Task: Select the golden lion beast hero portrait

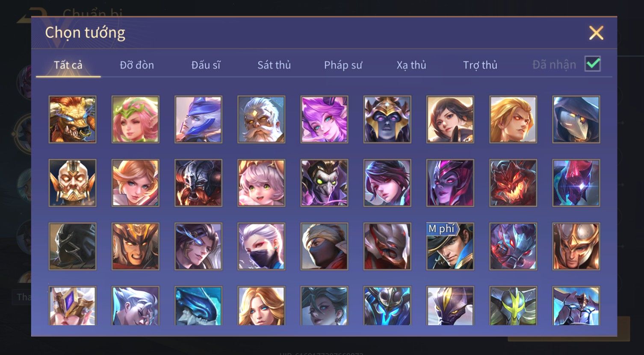Action: tap(73, 119)
